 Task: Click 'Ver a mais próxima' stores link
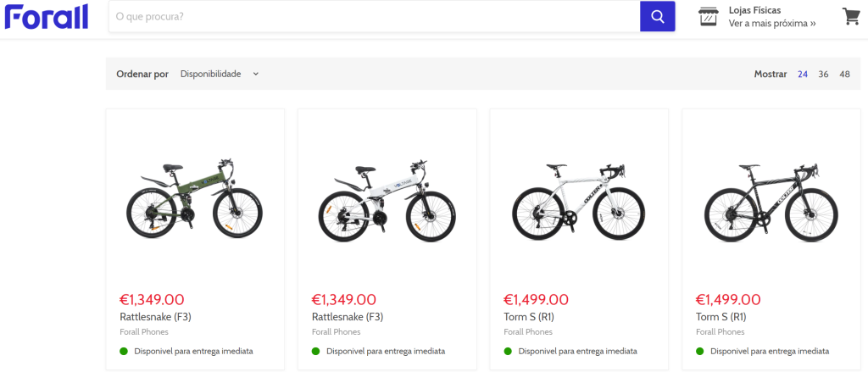pyautogui.click(x=771, y=24)
